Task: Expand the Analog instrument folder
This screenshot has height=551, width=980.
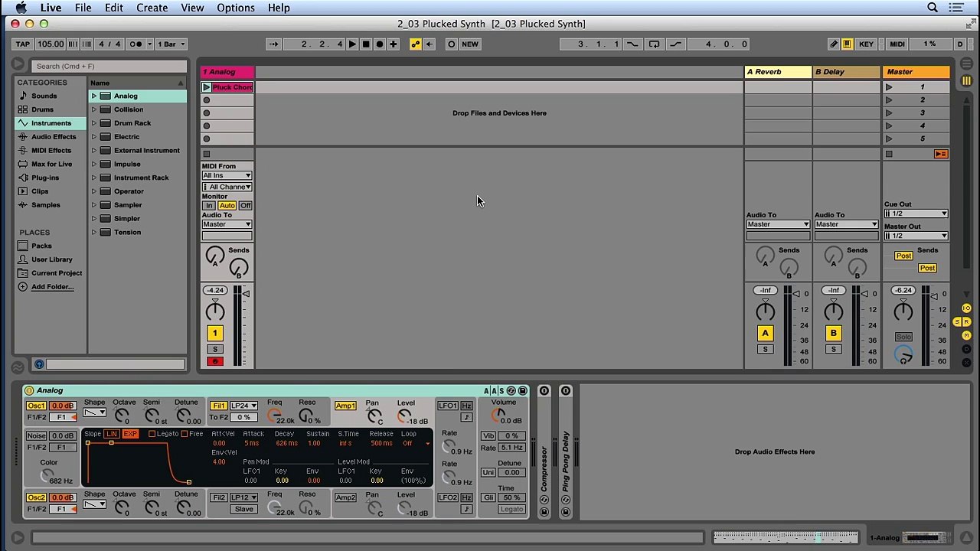Action: pos(94,96)
